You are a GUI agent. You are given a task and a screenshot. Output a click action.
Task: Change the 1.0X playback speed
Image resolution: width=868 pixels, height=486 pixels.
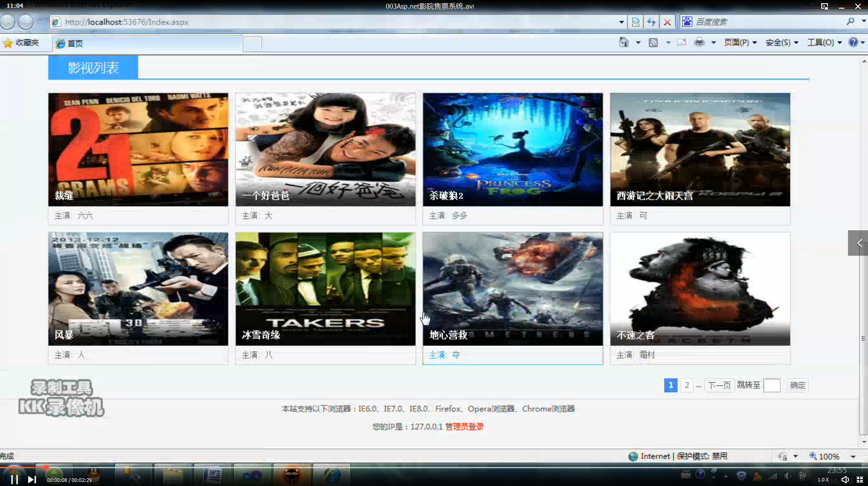click(x=823, y=480)
